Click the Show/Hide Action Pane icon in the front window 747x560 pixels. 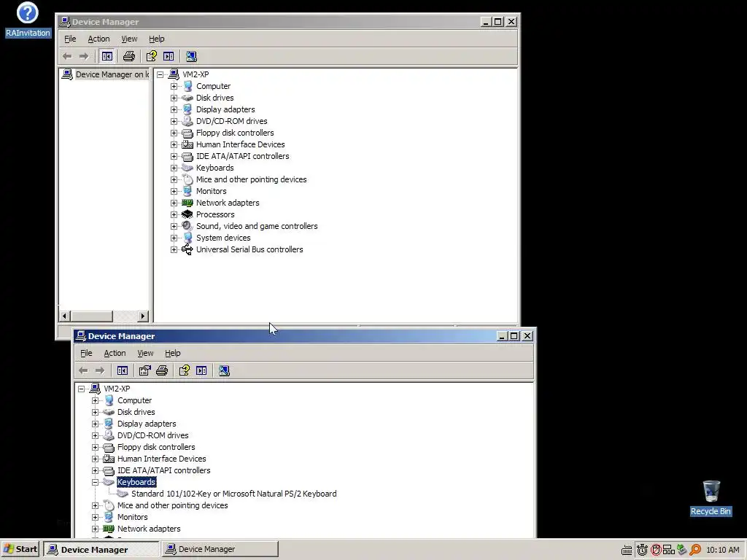pyautogui.click(x=201, y=370)
